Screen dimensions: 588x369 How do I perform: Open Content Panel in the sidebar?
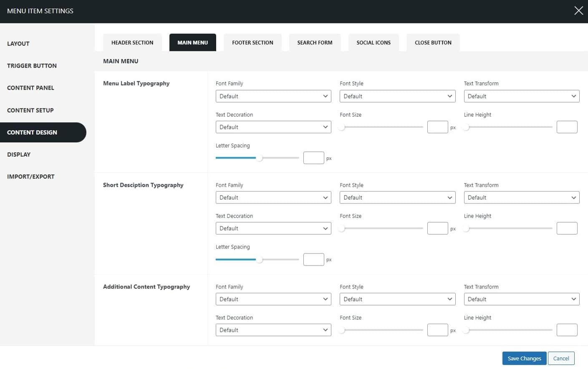point(30,88)
